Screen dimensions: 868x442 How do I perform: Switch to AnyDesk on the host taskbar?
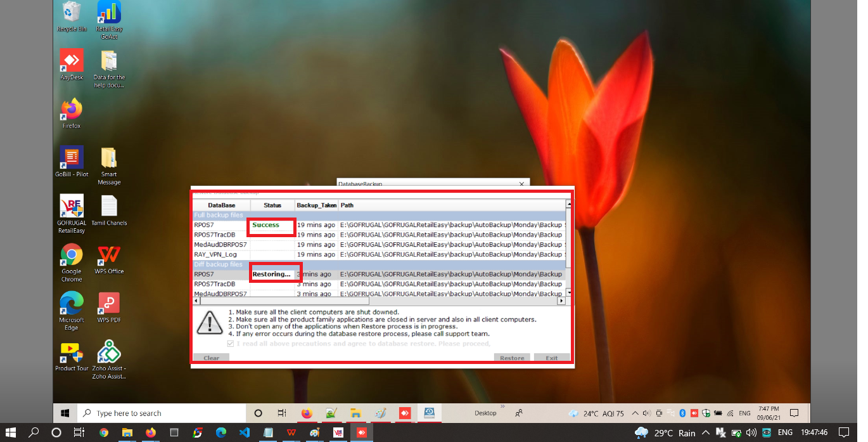point(362,432)
